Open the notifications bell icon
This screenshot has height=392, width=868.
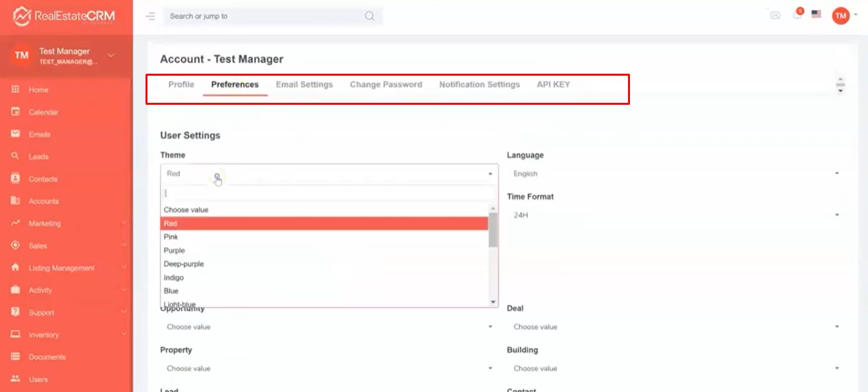pos(797,15)
